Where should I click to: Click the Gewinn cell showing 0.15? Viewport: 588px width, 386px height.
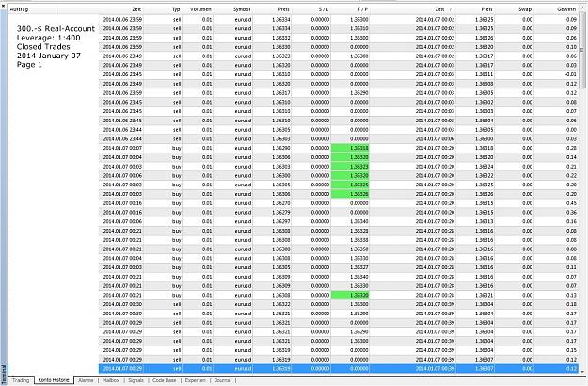[556, 350]
